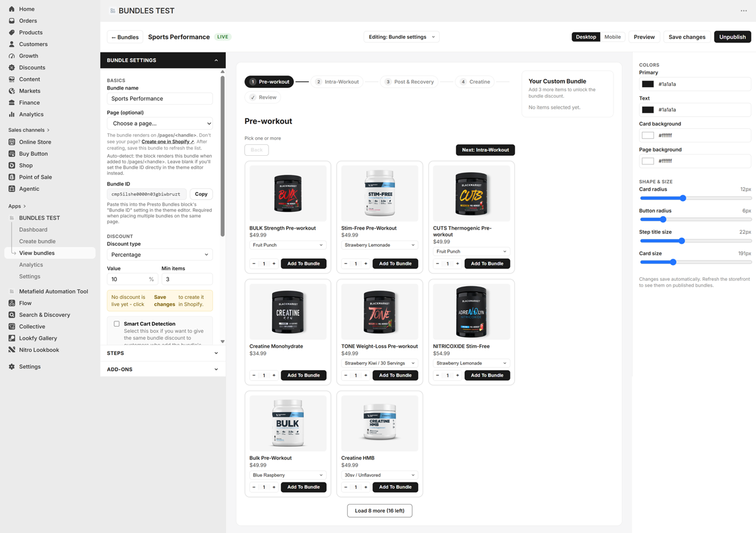
Task: Open the Creatine HMB 30sv / Unflavored dropdown
Action: pos(380,475)
